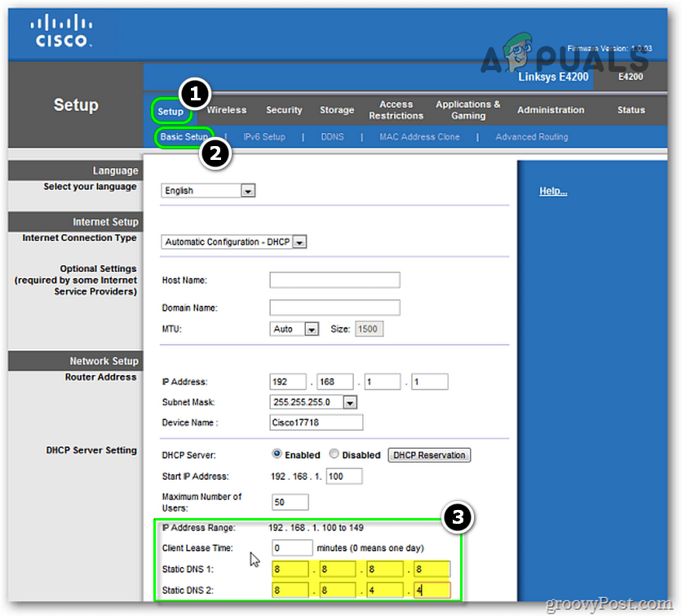Expand the language dropdown
682x616 pixels.
[x=249, y=191]
